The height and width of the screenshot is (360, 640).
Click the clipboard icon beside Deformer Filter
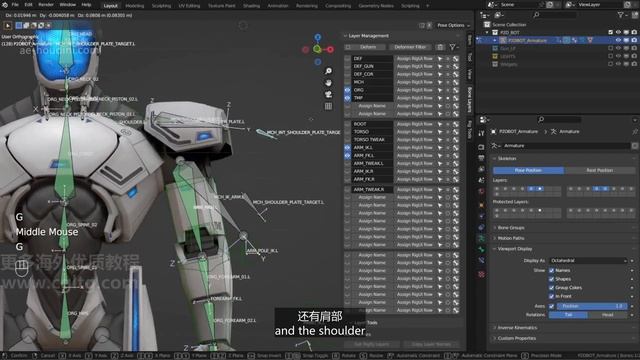[440, 47]
